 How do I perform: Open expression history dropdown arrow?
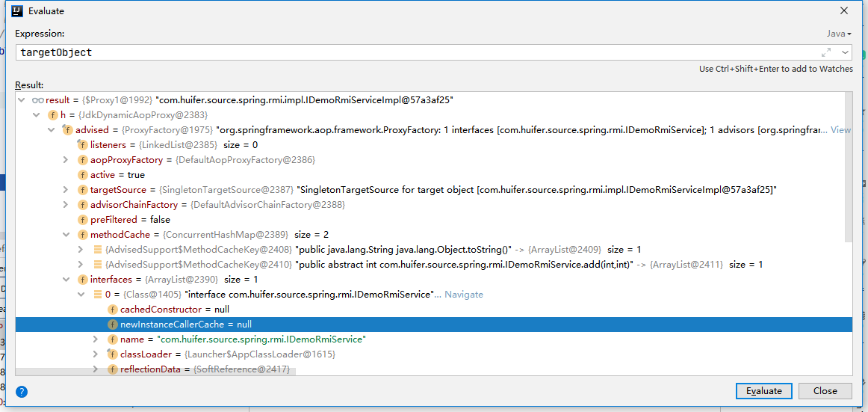pos(845,52)
